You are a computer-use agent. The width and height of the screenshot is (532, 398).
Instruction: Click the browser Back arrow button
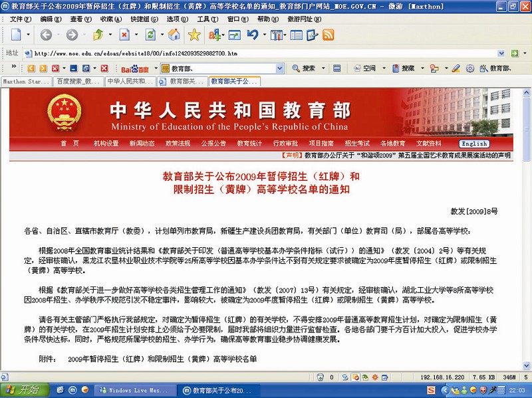click(x=46, y=35)
